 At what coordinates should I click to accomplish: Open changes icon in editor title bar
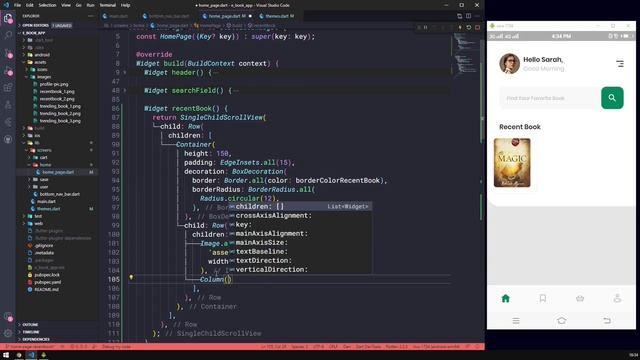[460, 16]
